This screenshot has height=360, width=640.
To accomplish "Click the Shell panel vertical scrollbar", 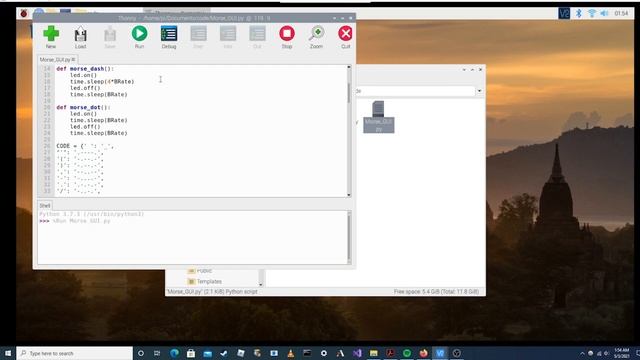I will pyautogui.click(x=349, y=237).
